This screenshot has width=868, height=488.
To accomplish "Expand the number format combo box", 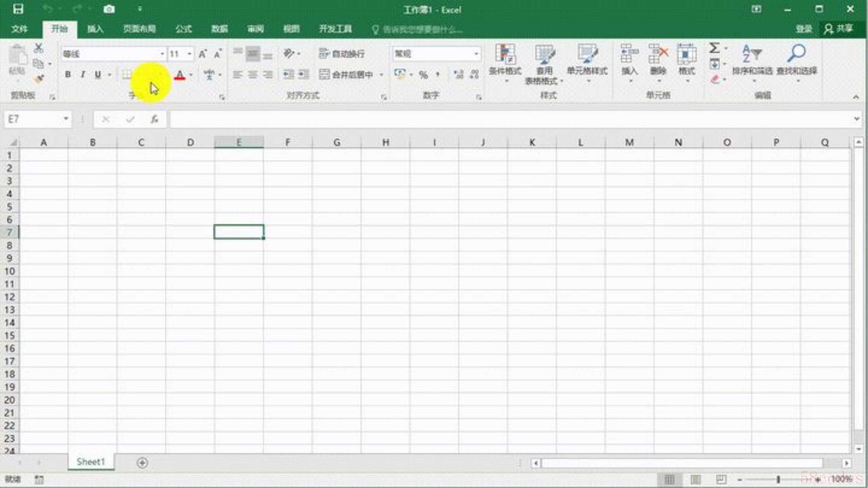I will click(x=476, y=54).
